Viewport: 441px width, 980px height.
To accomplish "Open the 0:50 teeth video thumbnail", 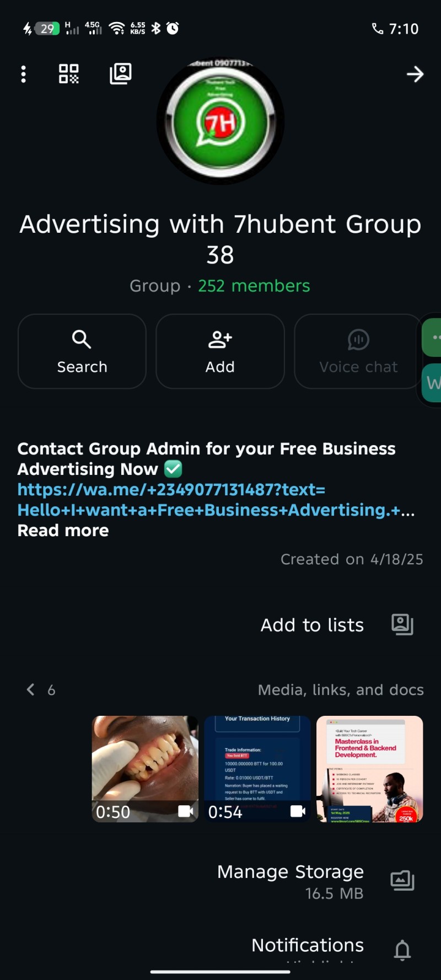I will (145, 769).
